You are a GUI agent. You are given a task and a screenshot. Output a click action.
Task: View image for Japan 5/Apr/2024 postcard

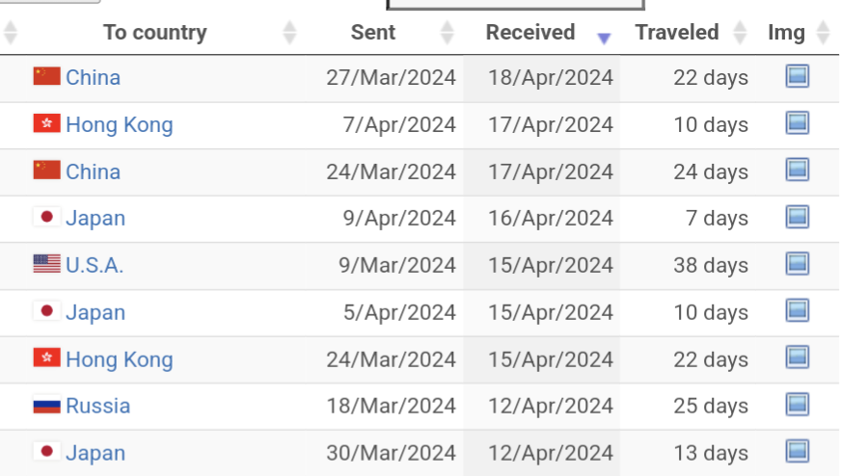(797, 311)
